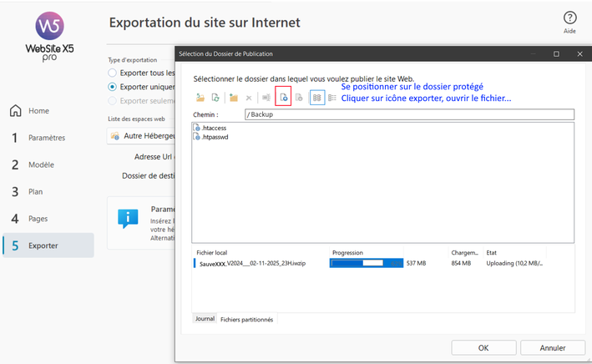
Task: Click the Chemin path input field
Action: click(409, 114)
